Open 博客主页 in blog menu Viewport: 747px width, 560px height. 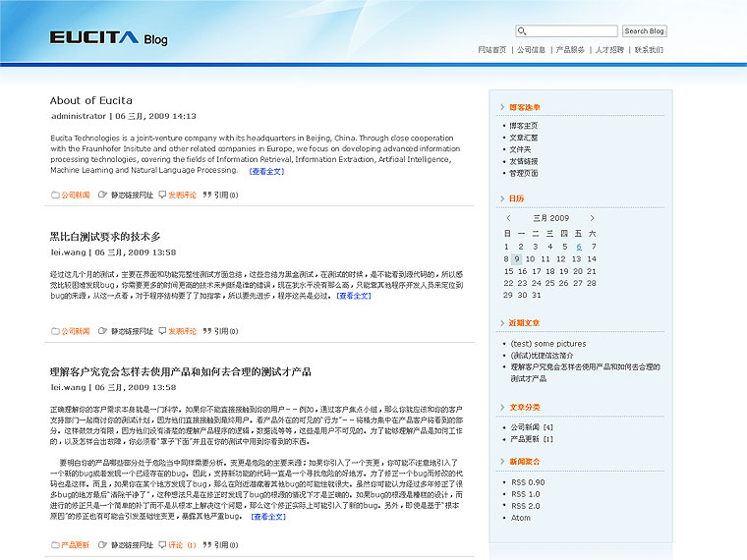click(x=524, y=126)
